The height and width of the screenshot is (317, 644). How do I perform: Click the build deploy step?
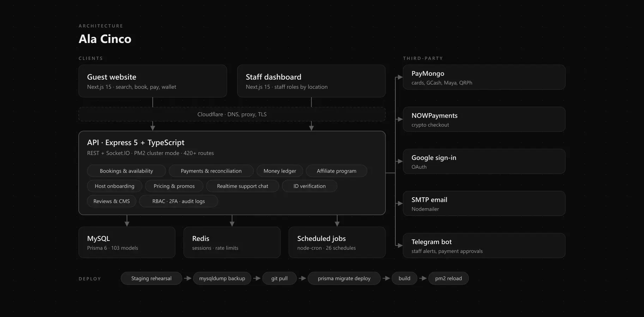[405, 278]
